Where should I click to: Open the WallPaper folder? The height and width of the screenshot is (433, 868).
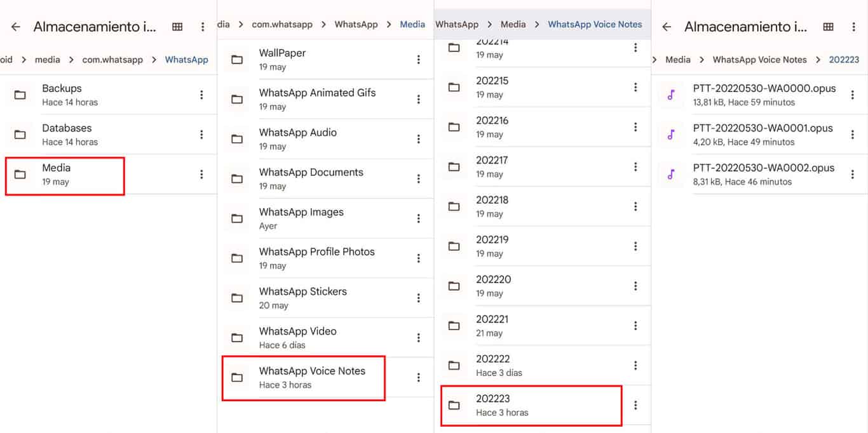(x=282, y=59)
